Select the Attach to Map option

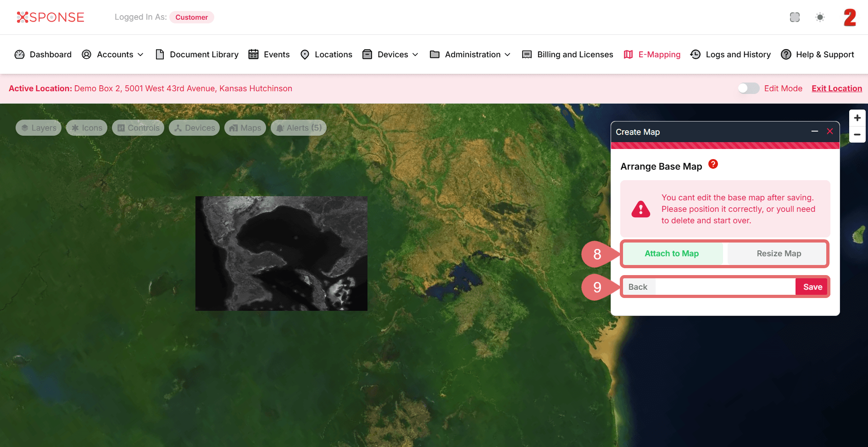pyautogui.click(x=672, y=254)
